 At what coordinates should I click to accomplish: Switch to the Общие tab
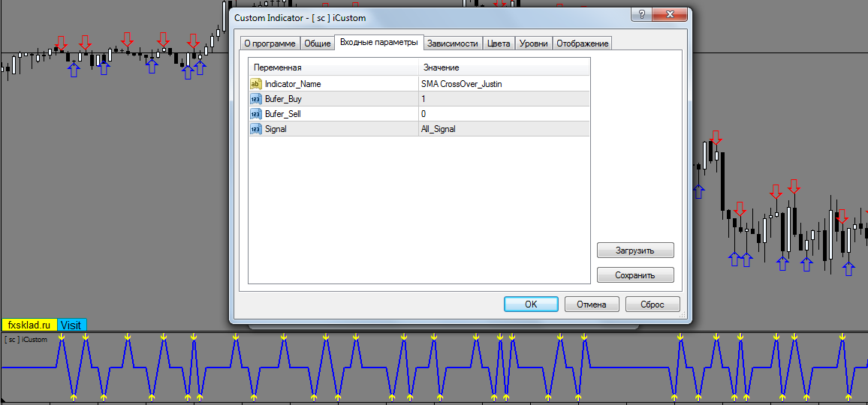(x=317, y=43)
